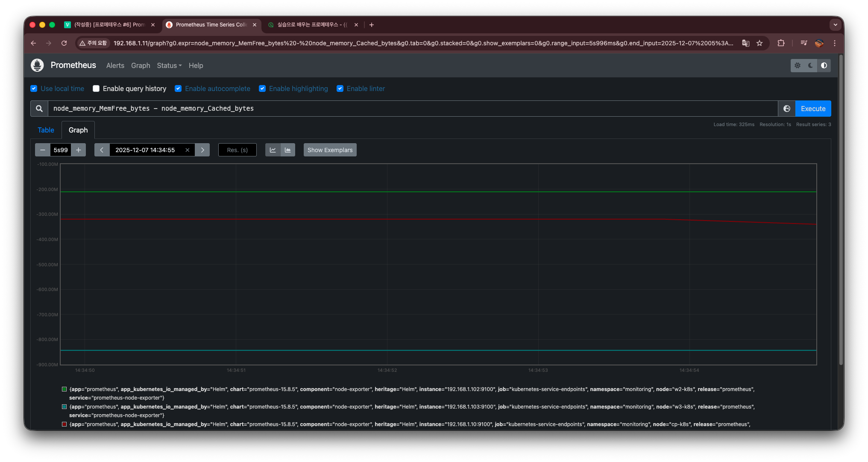This screenshot has height=462, width=868.
Task: Enable query history checkbox
Action: pyautogui.click(x=96, y=88)
